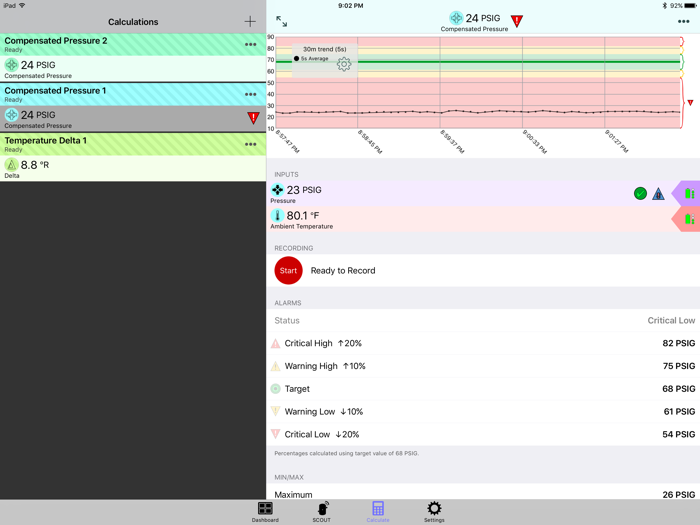The height and width of the screenshot is (525, 700).
Task: Open the alarm Status row
Action: [x=483, y=321]
